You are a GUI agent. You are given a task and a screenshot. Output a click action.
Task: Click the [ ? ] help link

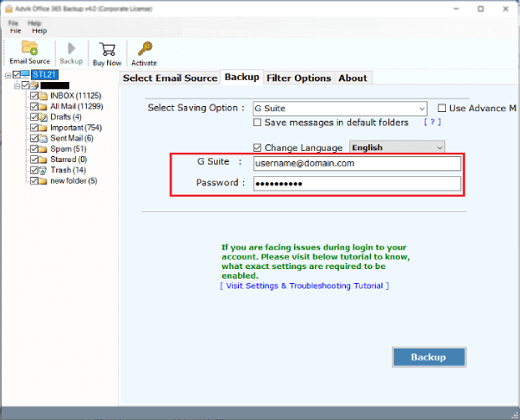[x=432, y=122]
